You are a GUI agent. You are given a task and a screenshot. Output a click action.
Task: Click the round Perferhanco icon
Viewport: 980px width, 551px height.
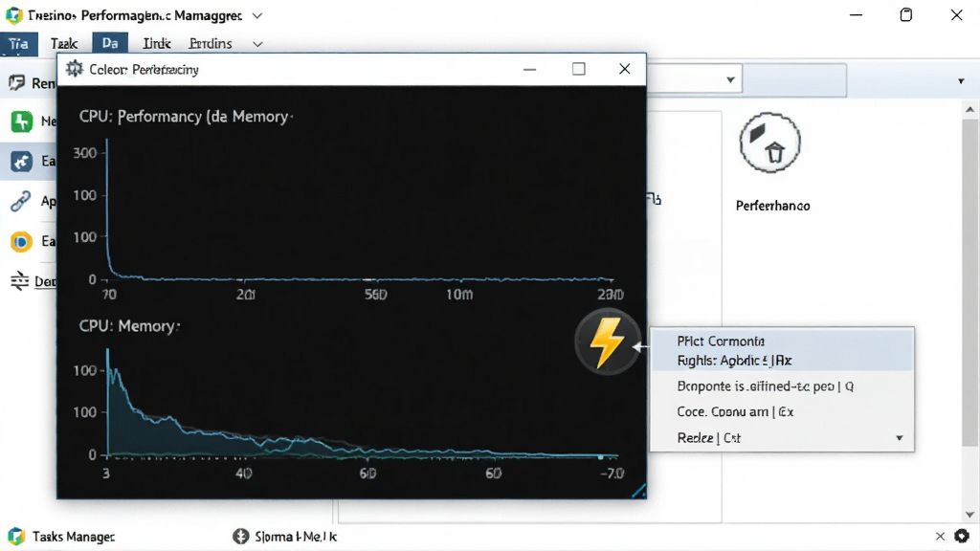pyautogui.click(x=770, y=143)
